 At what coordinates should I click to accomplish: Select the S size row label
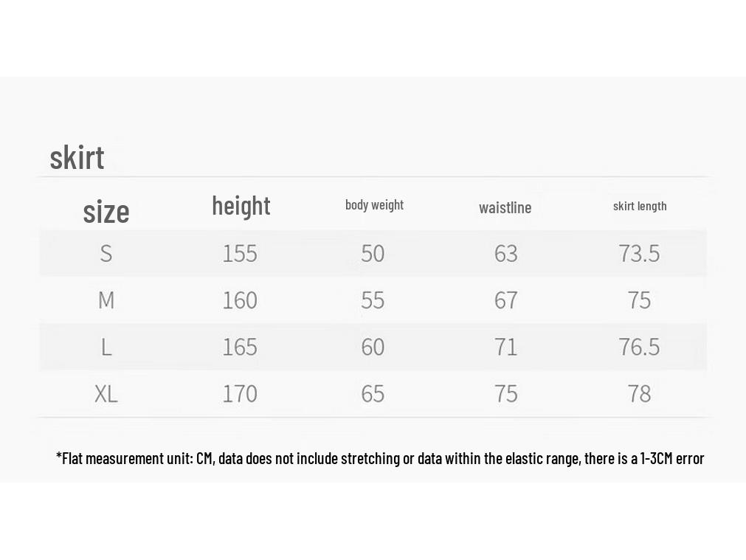(x=106, y=253)
